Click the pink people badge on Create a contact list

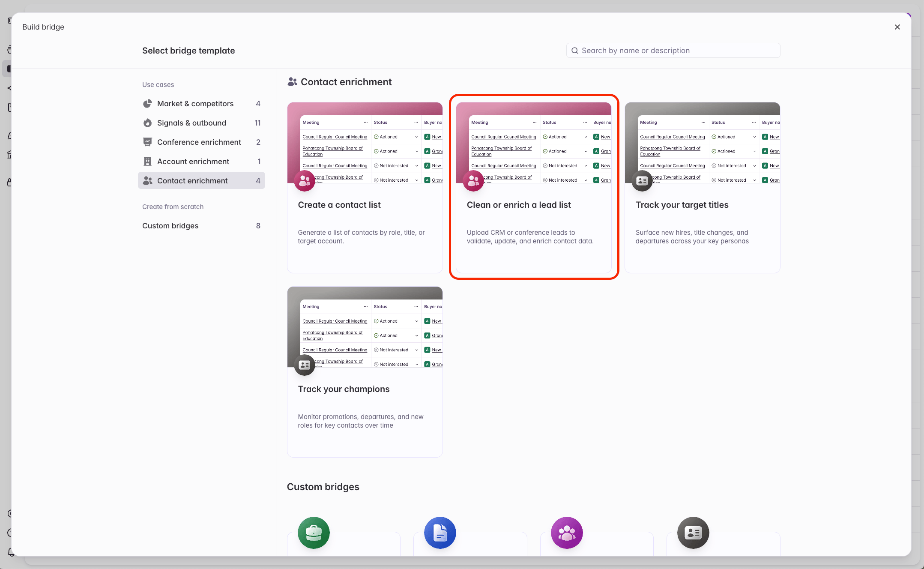click(x=305, y=181)
